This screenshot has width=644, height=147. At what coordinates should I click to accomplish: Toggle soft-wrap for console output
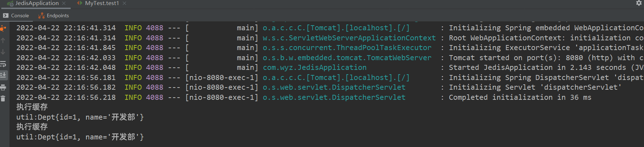click(3, 64)
